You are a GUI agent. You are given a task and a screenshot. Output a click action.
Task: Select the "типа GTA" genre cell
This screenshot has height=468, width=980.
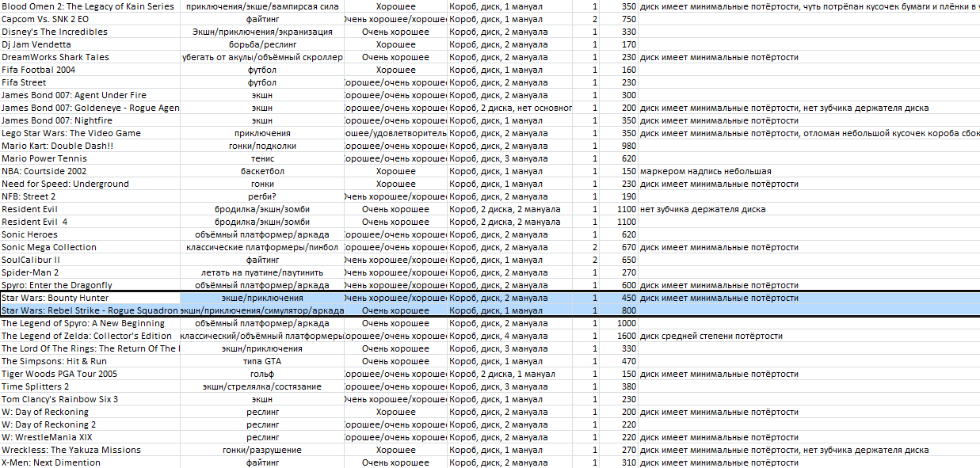[x=262, y=361]
